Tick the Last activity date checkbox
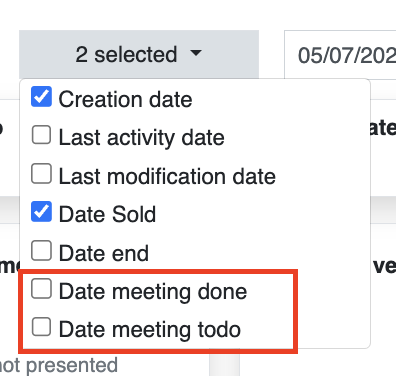This screenshot has height=376, width=396. tap(41, 135)
